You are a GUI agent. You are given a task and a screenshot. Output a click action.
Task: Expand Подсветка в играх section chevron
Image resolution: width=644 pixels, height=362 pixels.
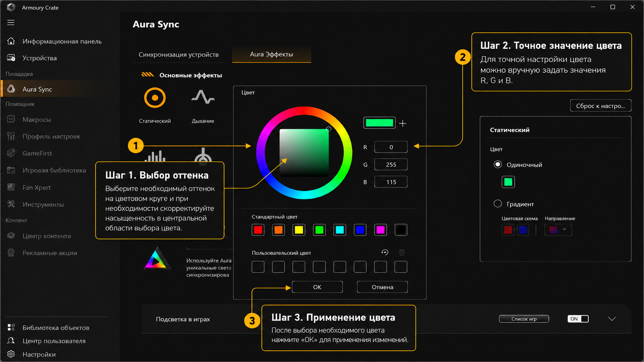612,319
